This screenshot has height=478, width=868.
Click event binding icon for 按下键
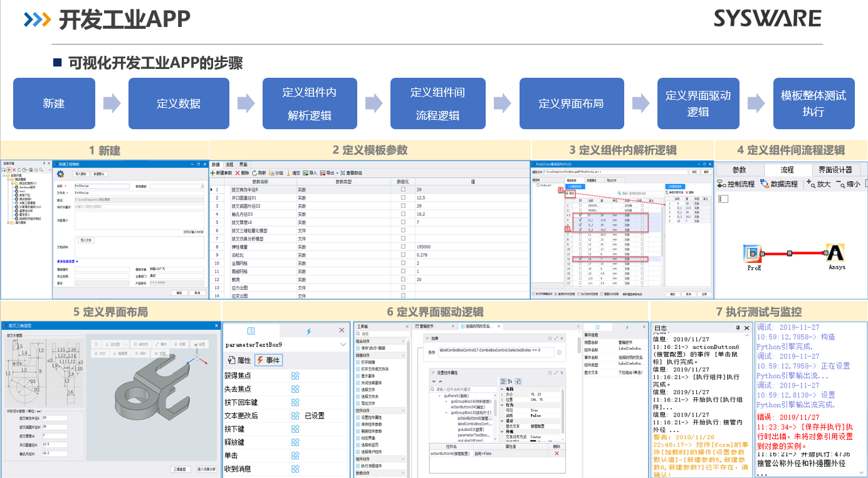pyautogui.click(x=295, y=429)
